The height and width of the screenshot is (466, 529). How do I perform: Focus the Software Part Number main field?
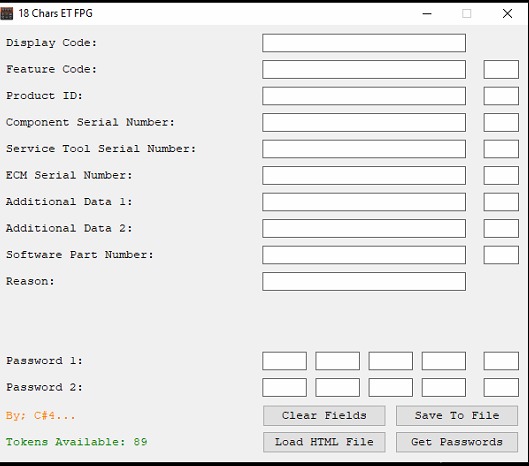pyautogui.click(x=364, y=255)
